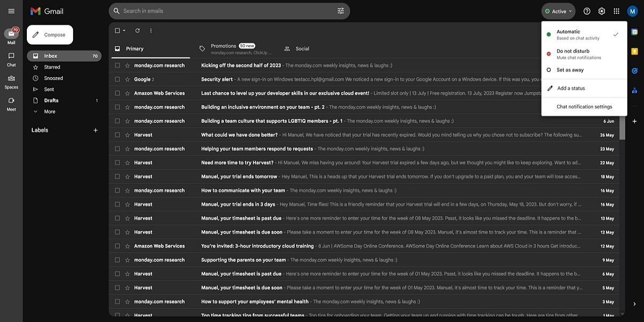The width and height of the screenshot is (644, 322).
Task: Open Google Keep in the side panel
Action: (x=634, y=51)
